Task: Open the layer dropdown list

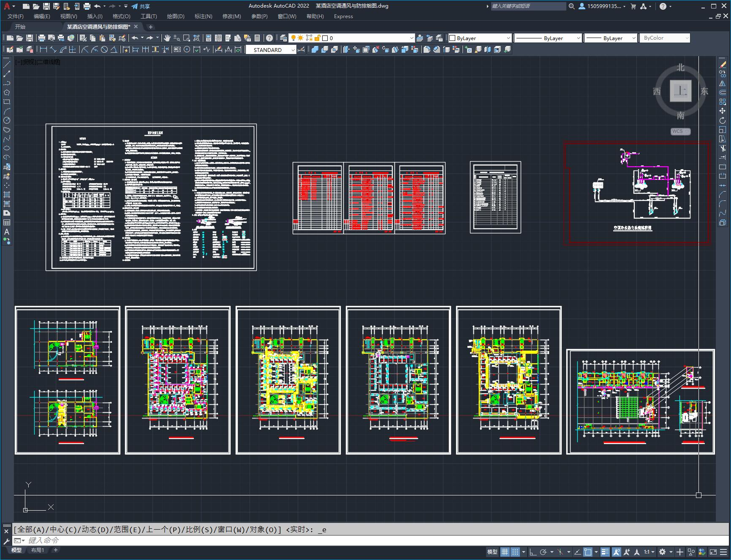Action: click(x=412, y=38)
